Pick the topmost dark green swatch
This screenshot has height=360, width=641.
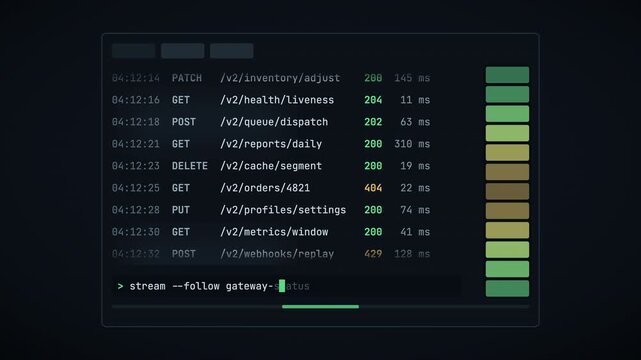click(x=507, y=75)
